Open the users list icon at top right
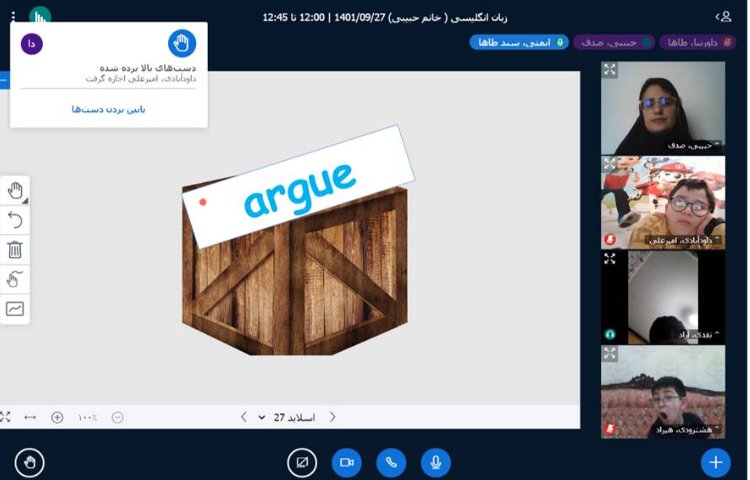Viewport: 750px width, 480px height. [x=723, y=16]
